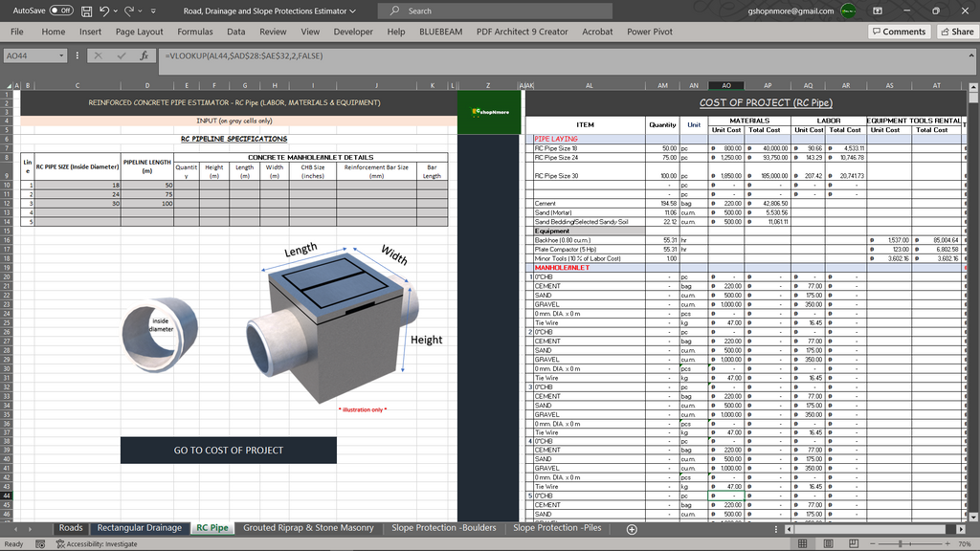Screen dimensions: 980x551
Task: Adjust the zoom level slider
Action: [x=901, y=543]
